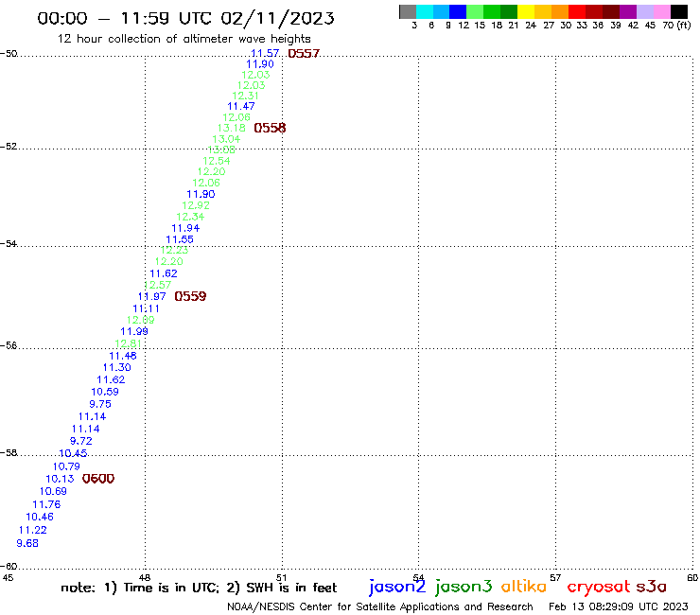
Task: Click the 'NOAA/NESDIS Center for Satellite Applications and Research' credit
Action: click(380, 606)
